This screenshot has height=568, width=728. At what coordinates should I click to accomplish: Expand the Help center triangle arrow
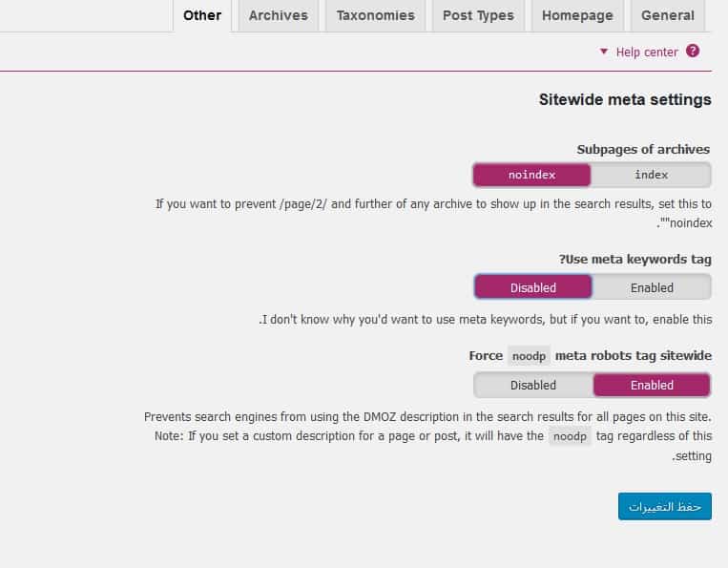tap(603, 53)
